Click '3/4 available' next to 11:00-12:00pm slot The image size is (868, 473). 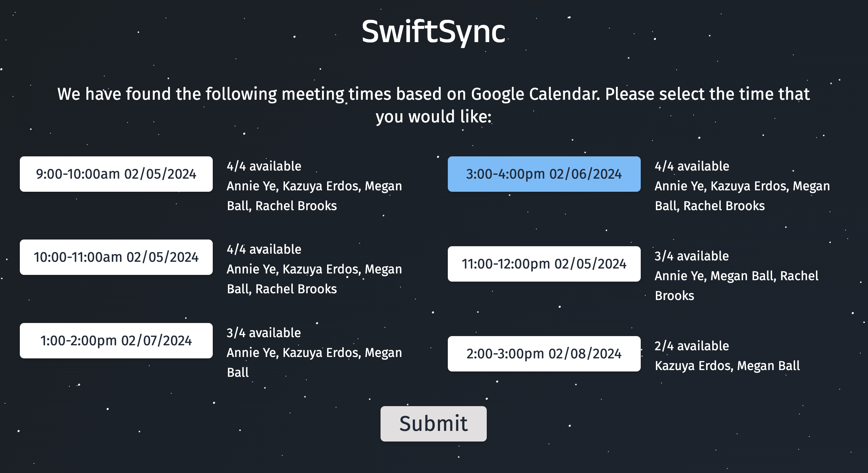[x=691, y=256]
